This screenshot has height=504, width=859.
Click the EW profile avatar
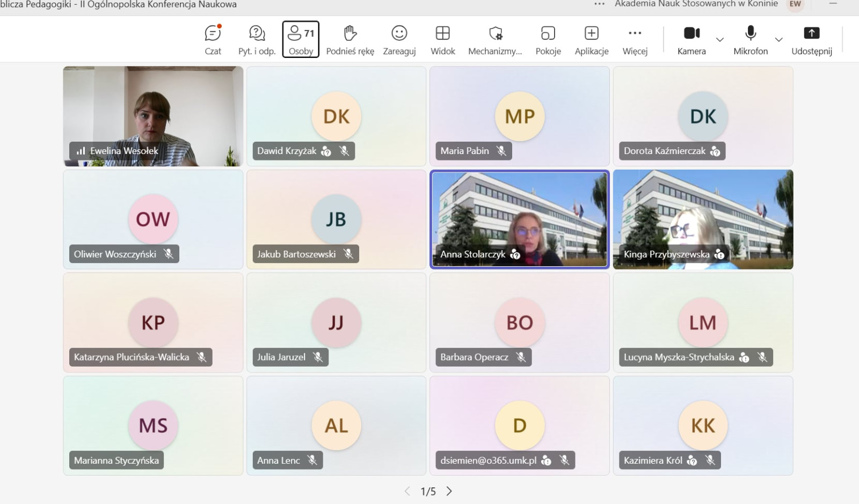795,4
